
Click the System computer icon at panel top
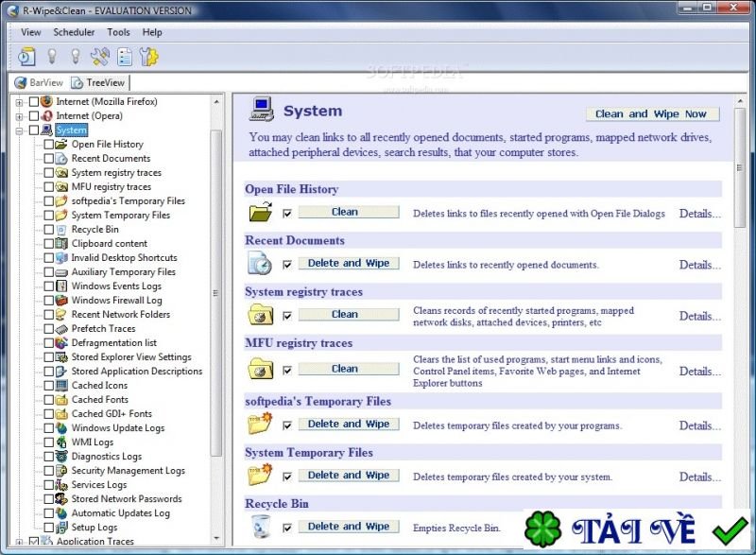[x=261, y=109]
